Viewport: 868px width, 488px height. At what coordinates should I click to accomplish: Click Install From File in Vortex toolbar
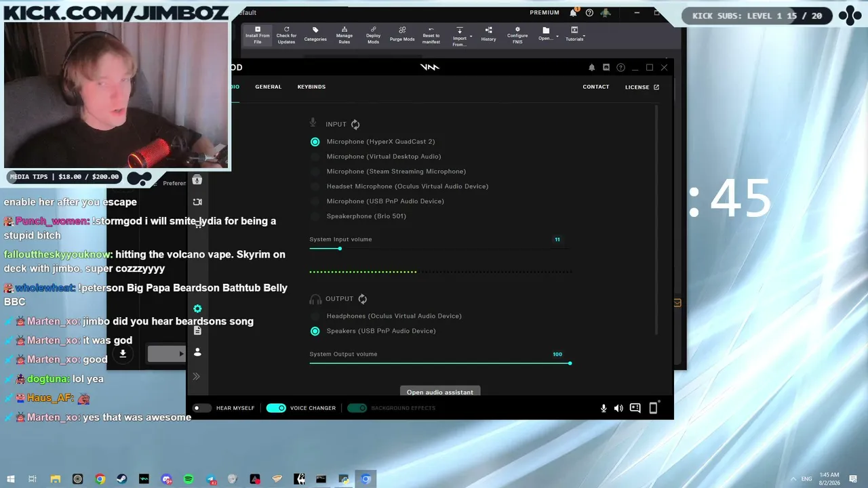click(258, 36)
